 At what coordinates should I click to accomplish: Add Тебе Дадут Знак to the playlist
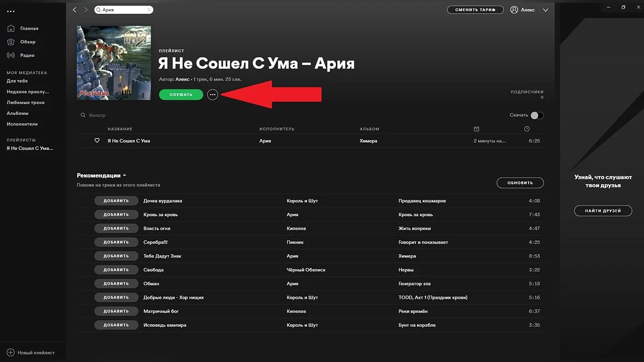(116, 256)
